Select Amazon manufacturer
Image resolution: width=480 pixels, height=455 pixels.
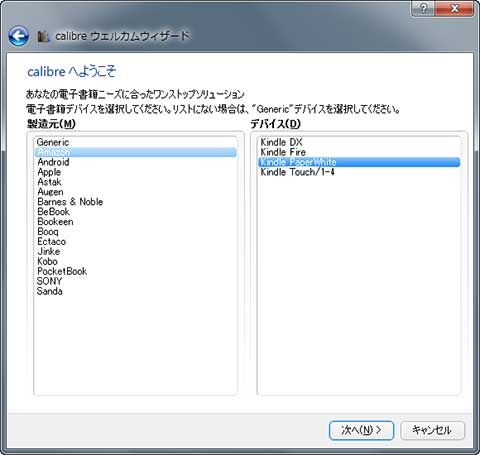coord(135,152)
